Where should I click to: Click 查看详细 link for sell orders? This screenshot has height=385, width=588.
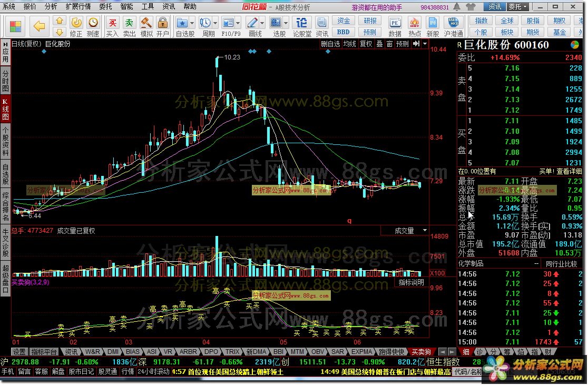pos(569,171)
